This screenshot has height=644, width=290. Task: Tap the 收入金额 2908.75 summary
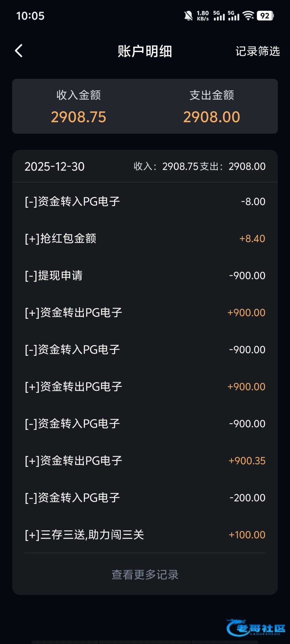coord(78,107)
